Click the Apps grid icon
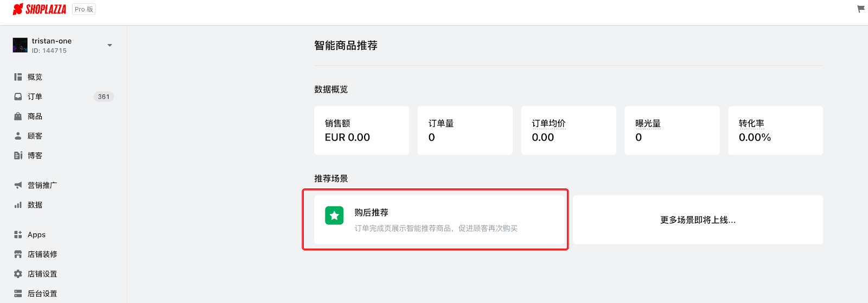This screenshot has width=868, height=303. (x=18, y=235)
